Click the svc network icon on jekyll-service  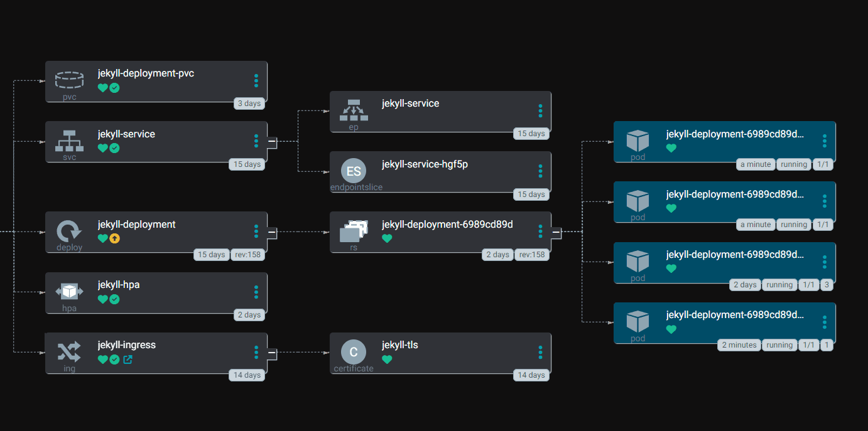point(69,140)
